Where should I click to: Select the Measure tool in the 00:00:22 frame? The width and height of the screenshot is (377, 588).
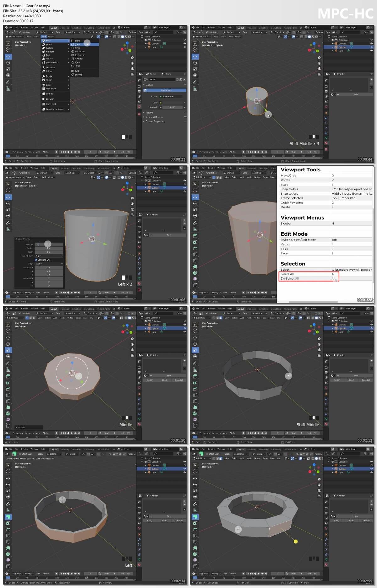[8, 88]
